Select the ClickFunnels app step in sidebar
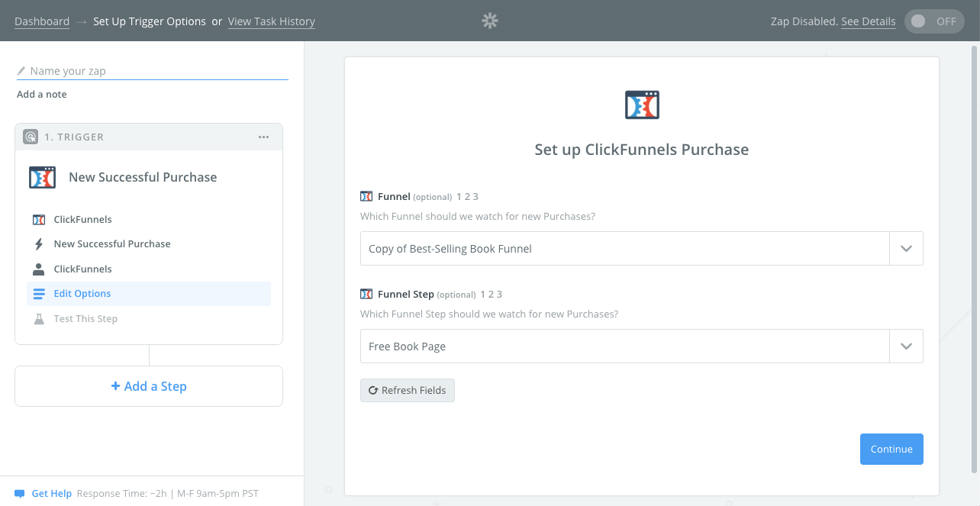This screenshot has width=980, height=506. (x=149, y=220)
